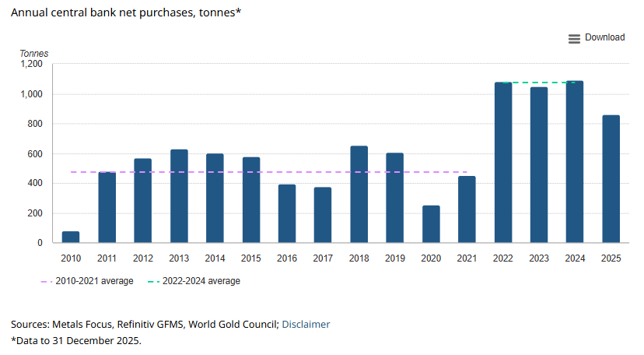This screenshot has width=644, height=355.
Task: Click the 2013 x-axis label
Action: coord(179,258)
